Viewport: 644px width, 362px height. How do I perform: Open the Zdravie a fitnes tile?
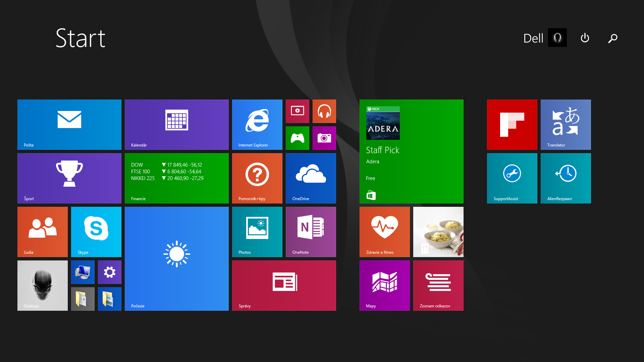point(385,232)
